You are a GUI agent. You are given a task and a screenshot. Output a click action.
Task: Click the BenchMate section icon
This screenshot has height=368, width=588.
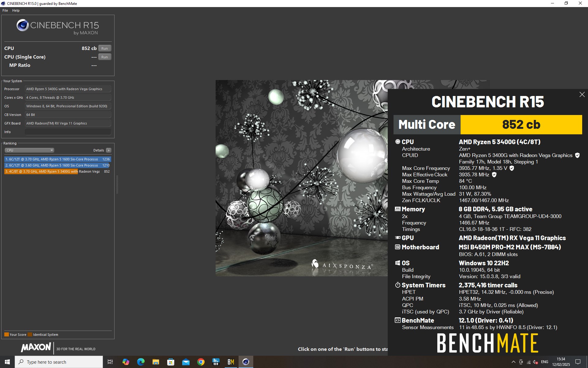coord(398,320)
